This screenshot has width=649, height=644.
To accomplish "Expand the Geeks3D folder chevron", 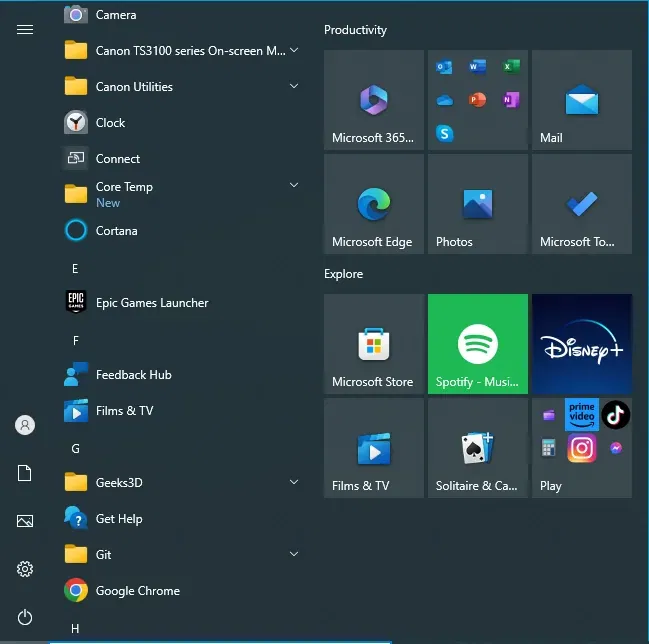I will click(x=294, y=482).
